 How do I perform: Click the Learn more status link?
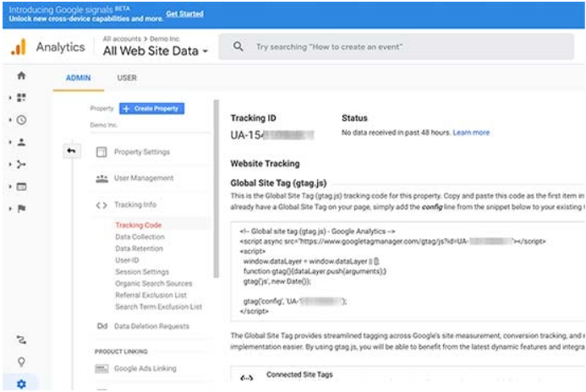click(x=471, y=133)
